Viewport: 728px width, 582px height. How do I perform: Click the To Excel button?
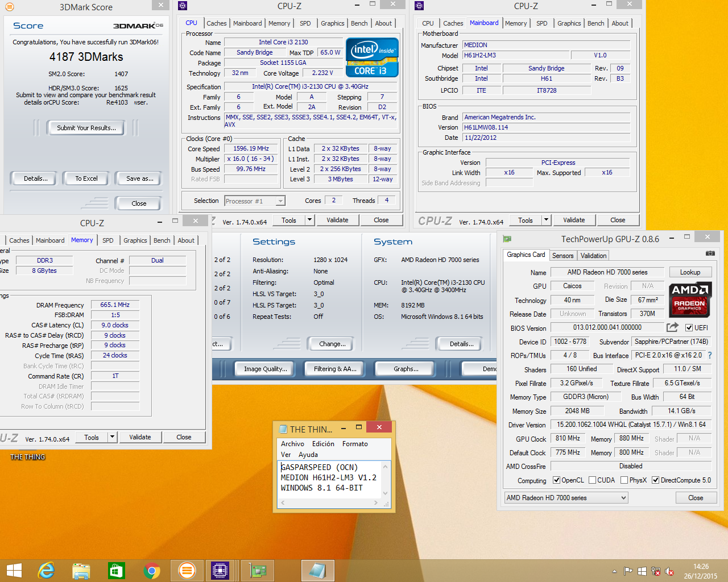[x=86, y=178]
